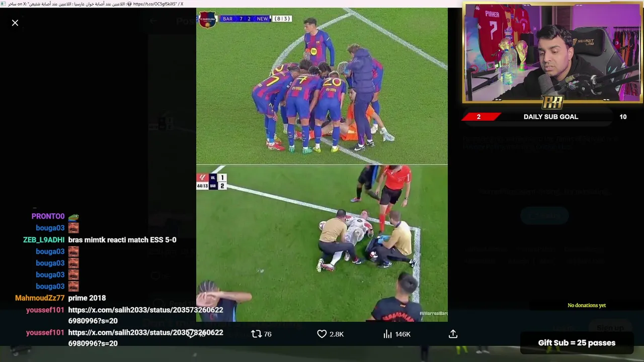Open the top Barcelona vs Newcastle image
Image resolution: width=644 pixels, height=362 pixels.
click(x=321, y=86)
